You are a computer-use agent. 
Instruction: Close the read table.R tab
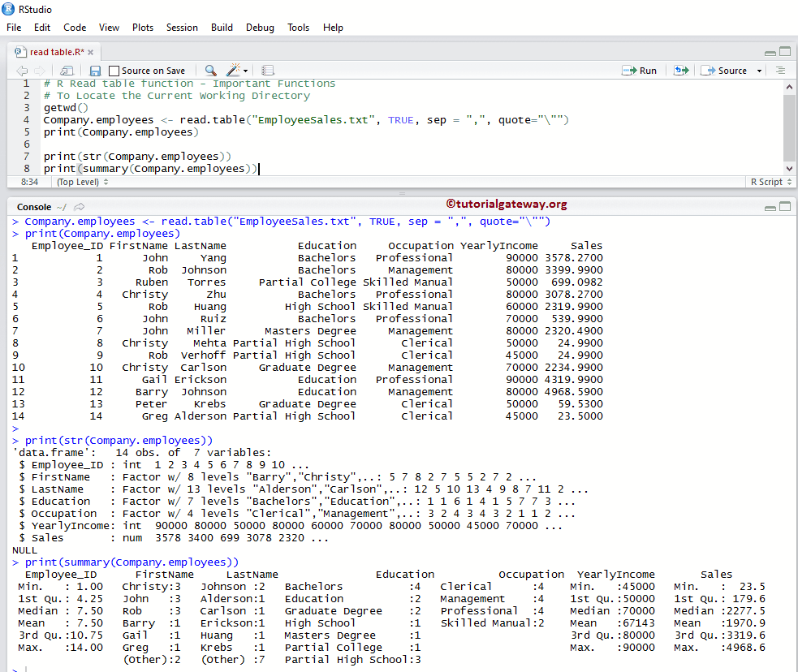[90, 52]
